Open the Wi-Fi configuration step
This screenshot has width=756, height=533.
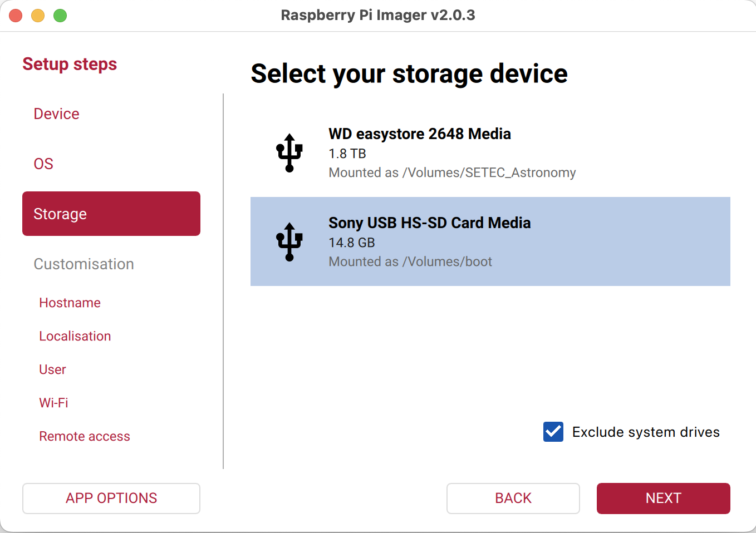[54, 403]
